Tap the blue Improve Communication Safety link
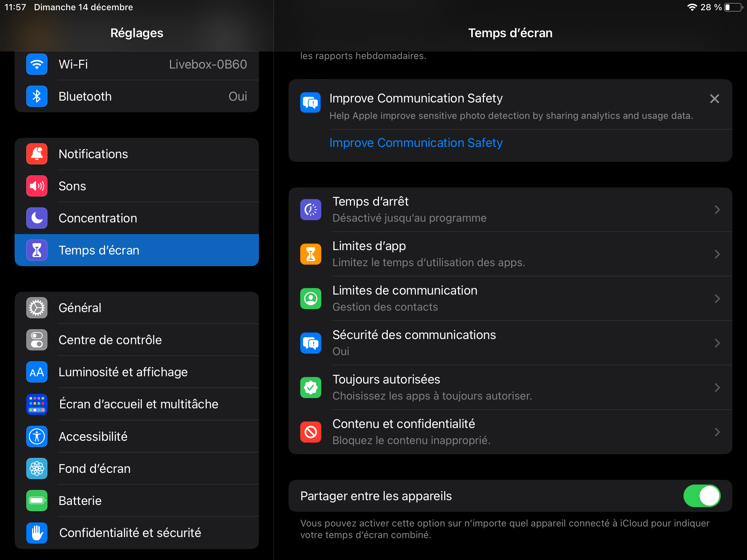 (416, 143)
